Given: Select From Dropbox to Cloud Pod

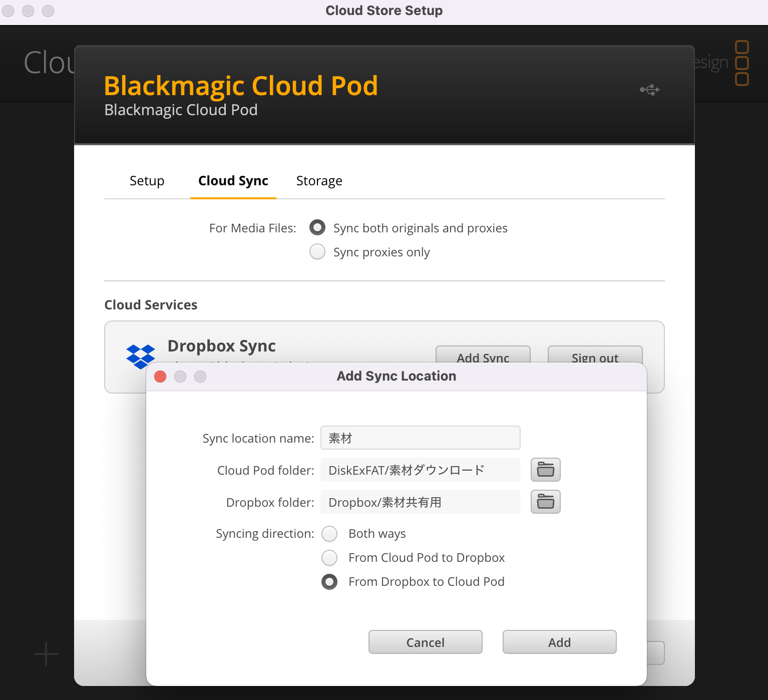Looking at the screenshot, I should (329, 582).
